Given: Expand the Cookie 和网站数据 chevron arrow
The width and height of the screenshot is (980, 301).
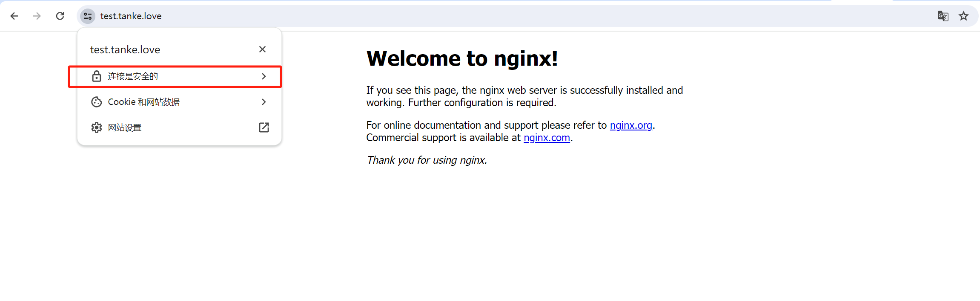Looking at the screenshot, I should tap(264, 102).
